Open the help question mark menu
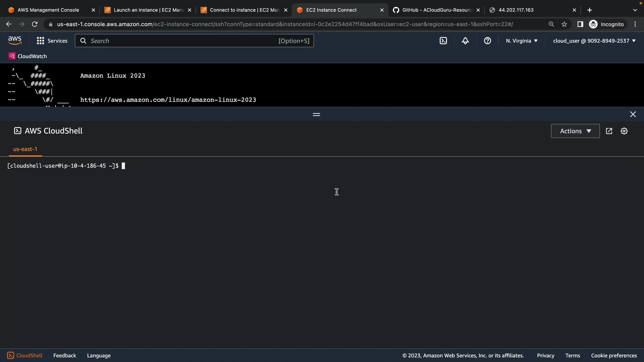The width and height of the screenshot is (644, 362). [487, 41]
